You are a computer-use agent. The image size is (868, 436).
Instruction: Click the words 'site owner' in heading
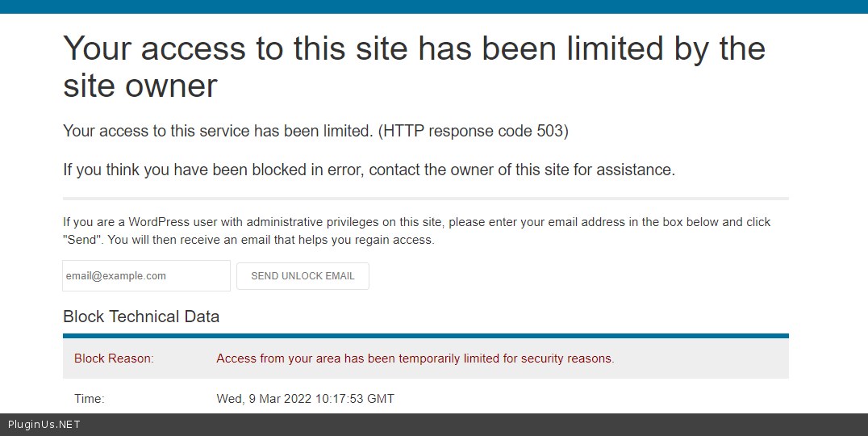[x=140, y=86]
